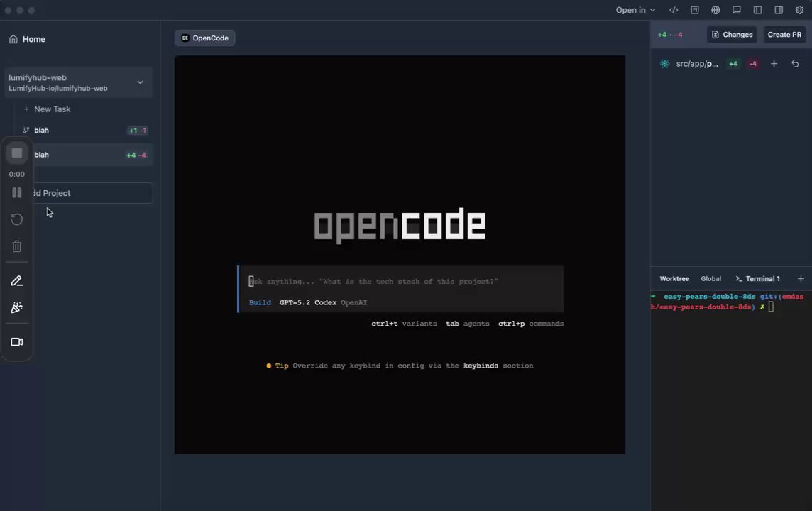Click the Add Project button
The width and height of the screenshot is (812, 511).
85,193
